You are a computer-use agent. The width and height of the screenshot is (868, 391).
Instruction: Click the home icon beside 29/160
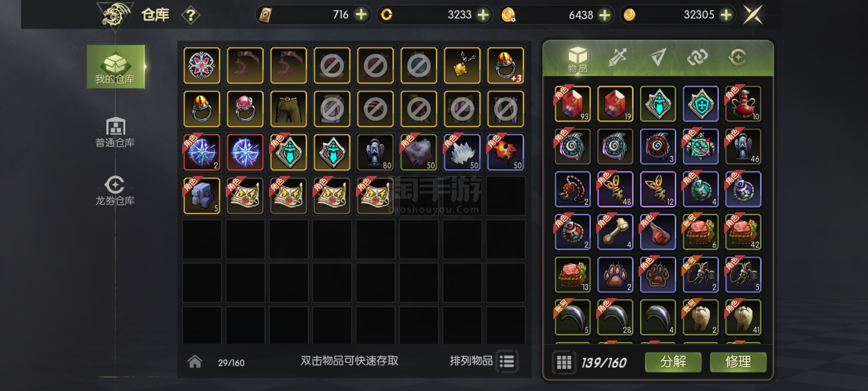(x=195, y=361)
